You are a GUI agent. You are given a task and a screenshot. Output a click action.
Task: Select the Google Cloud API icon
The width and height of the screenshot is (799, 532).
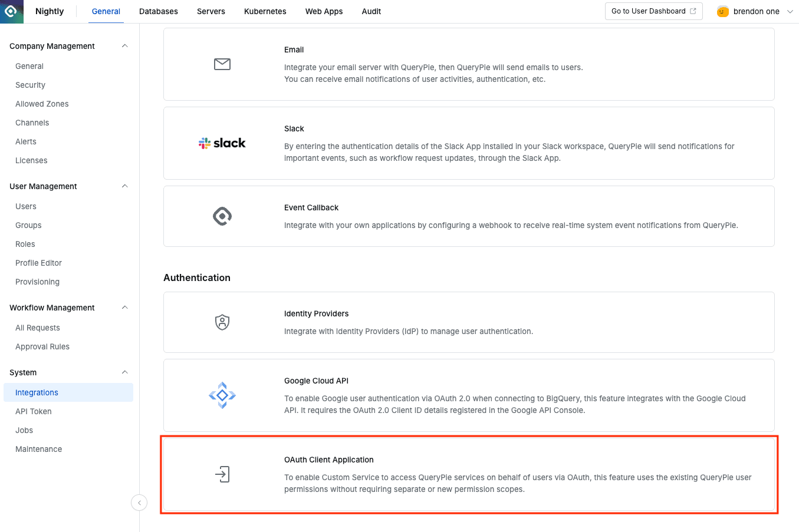click(x=222, y=395)
